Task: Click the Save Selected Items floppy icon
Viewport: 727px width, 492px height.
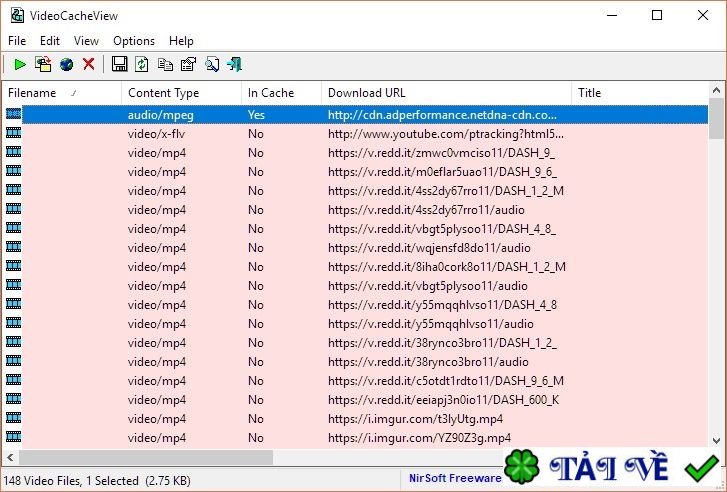Action: [x=120, y=64]
